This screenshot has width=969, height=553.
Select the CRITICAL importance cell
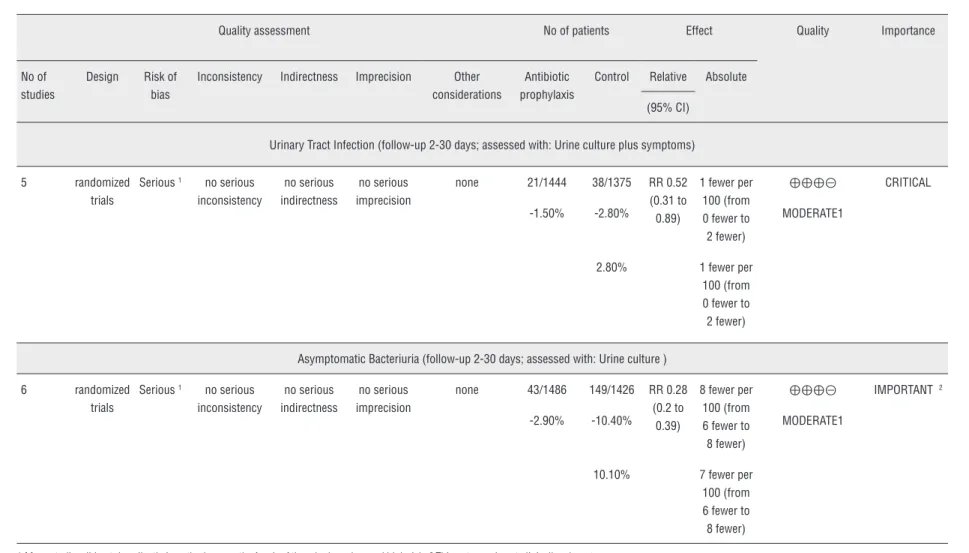tap(908, 183)
